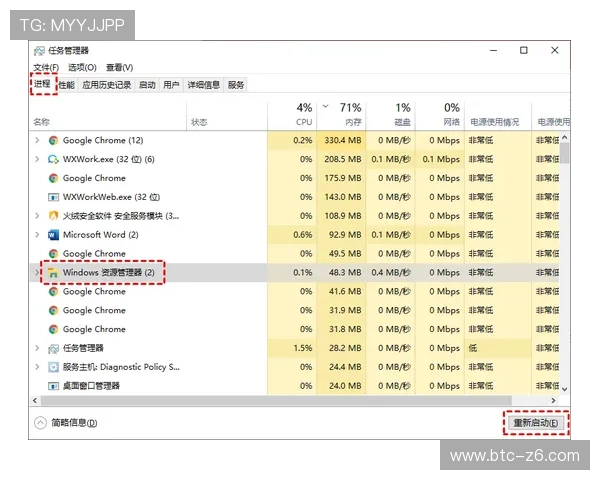Click the 0.4 MB/秒 disk value

click(x=391, y=273)
